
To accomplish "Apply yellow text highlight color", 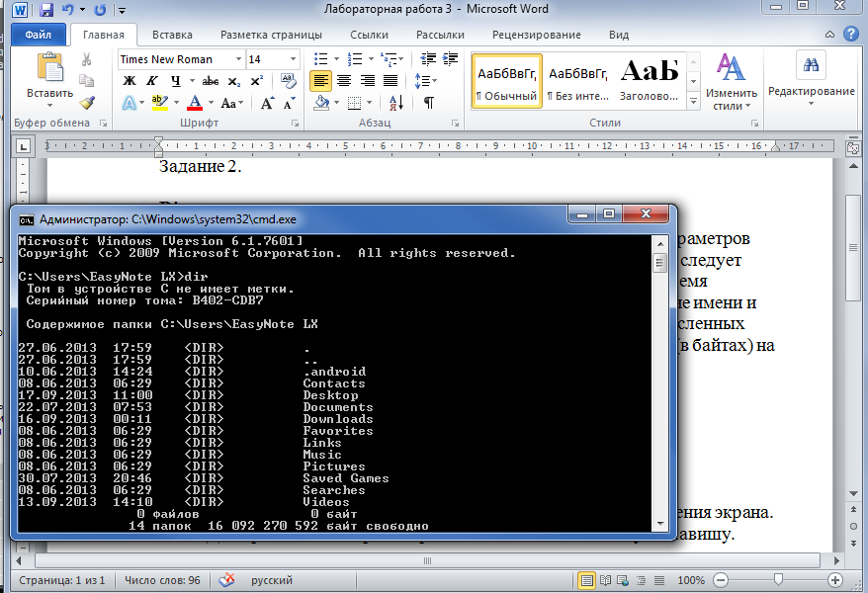I will tap(160, 103).
